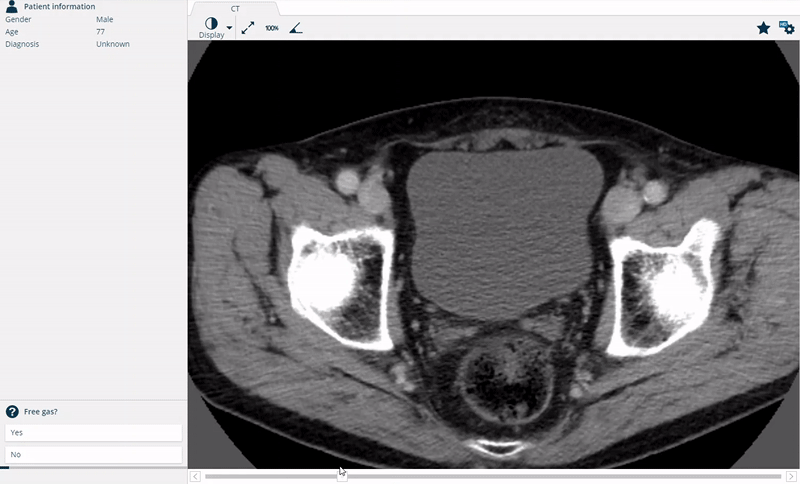Expand the Display dropdown arrow

point(230,28)
